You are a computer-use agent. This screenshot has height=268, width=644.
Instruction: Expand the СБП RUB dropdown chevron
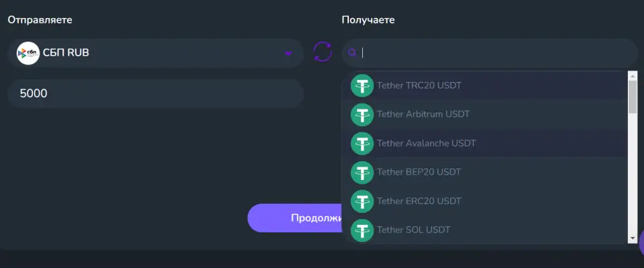click(x=288, y=54)
